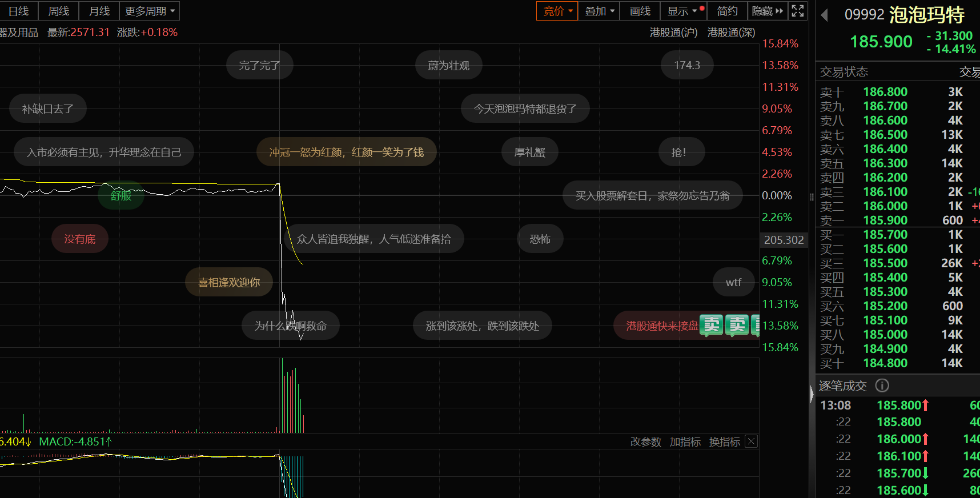
Task: Open the 显示 display dropdown
Action: coord(682,11)
